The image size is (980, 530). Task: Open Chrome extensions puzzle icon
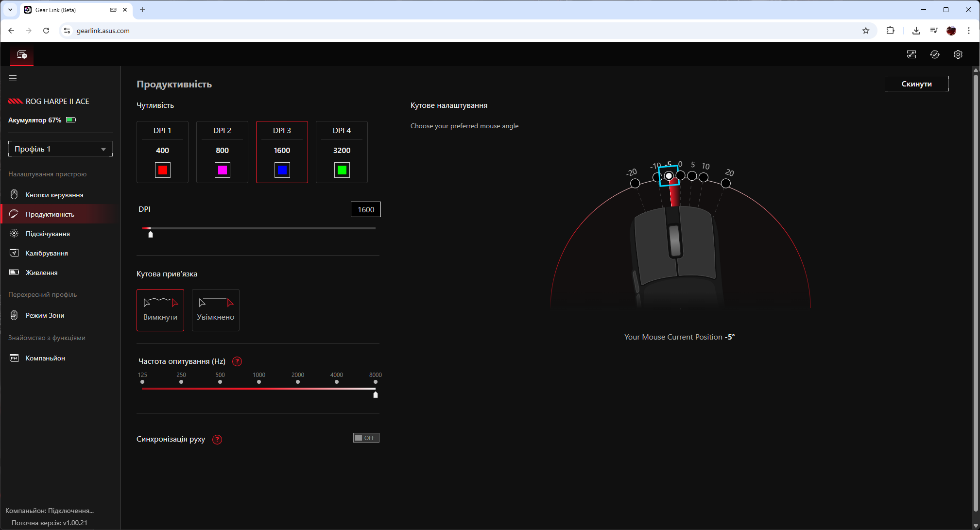pyautogui.click(x=890, y=31)
